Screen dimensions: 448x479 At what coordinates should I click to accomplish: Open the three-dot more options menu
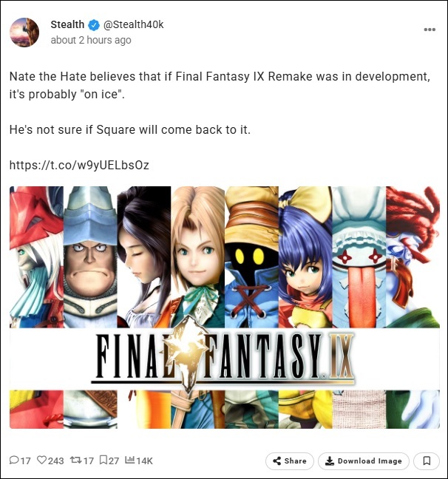coord(430,30)
